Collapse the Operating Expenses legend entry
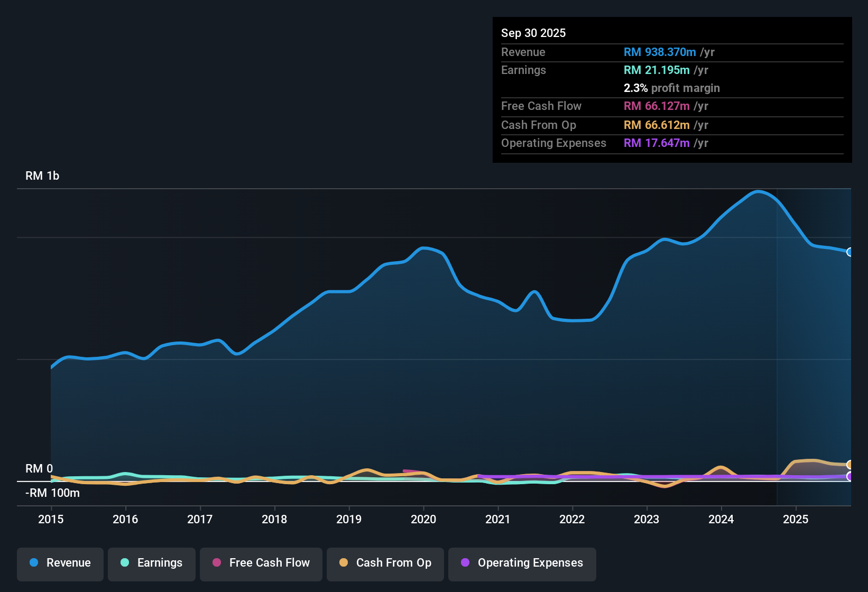 (x=522, y=563)
